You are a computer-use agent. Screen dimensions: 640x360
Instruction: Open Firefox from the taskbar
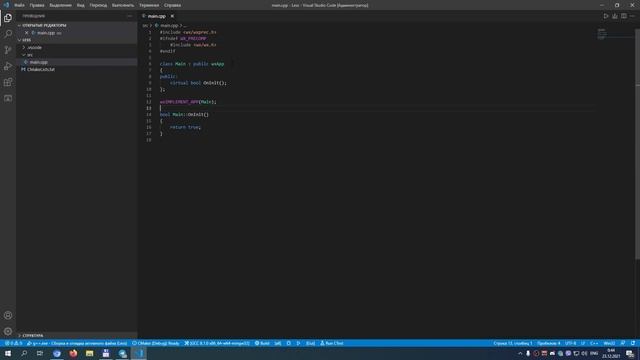(x=73, y=353)
